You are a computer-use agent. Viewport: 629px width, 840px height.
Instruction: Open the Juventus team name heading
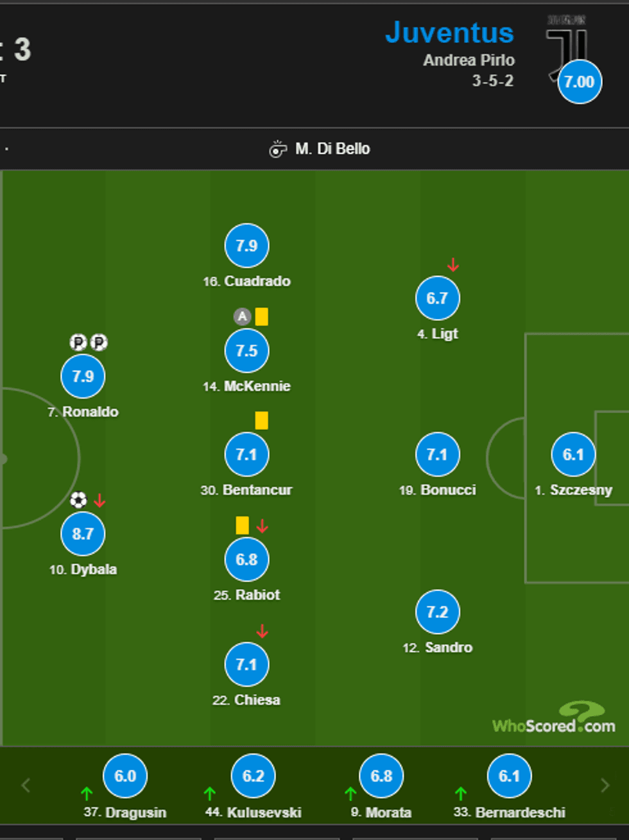pos(450,33)
